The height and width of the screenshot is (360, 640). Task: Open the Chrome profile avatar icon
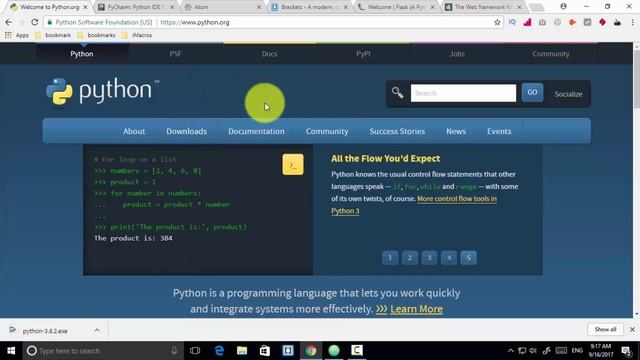tap(563, 7)
